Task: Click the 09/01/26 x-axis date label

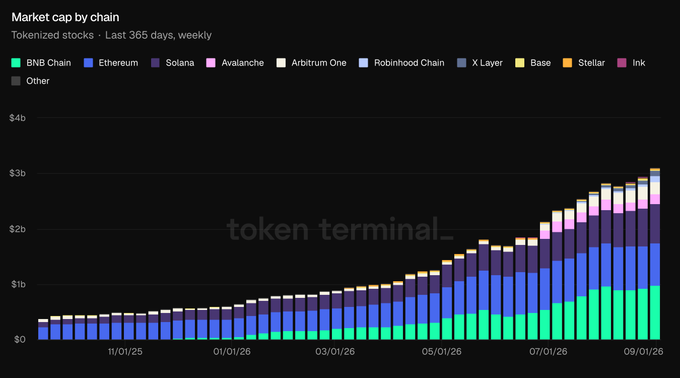Action: point(643,352)
